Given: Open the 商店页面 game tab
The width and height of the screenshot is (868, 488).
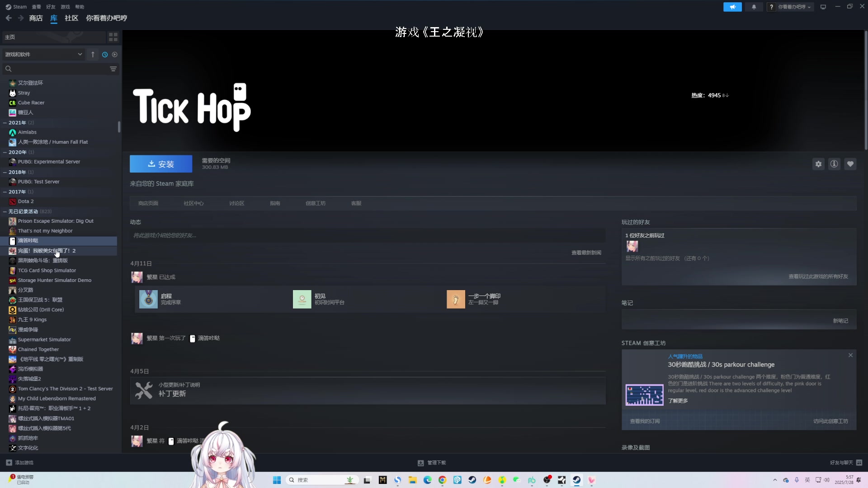Looking at the screenshot, I should (148, 203).
